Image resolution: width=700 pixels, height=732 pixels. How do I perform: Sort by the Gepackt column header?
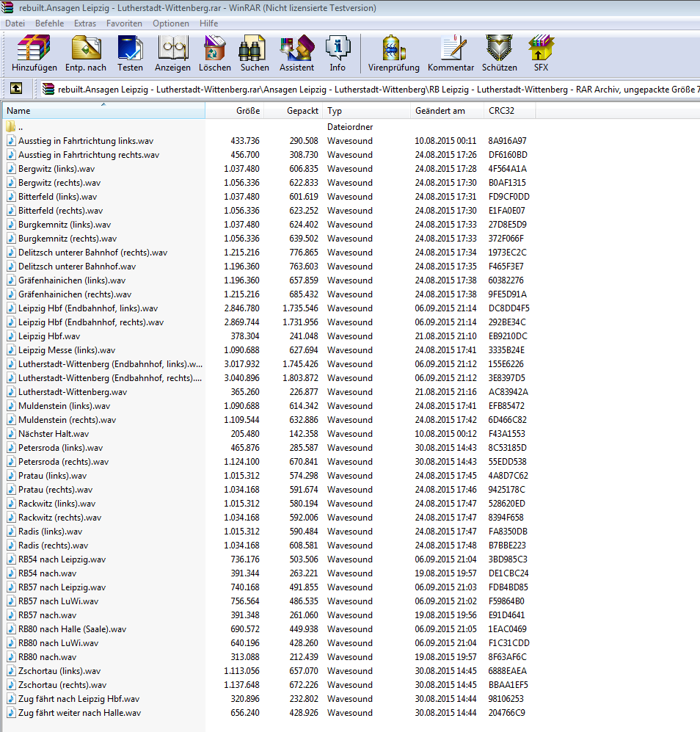click(x=294, y=111)
